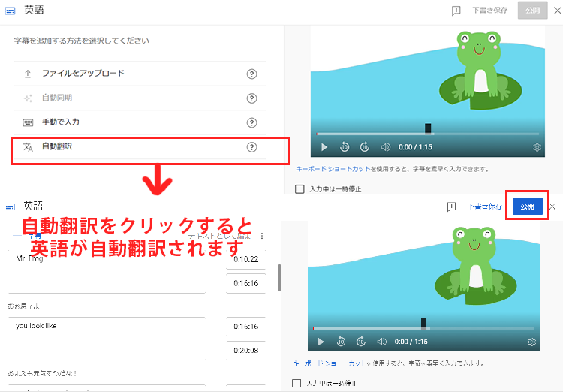Open help icon on the 自動翻訳 row
The image size is (563, 392).
click(x=251, y=147)
